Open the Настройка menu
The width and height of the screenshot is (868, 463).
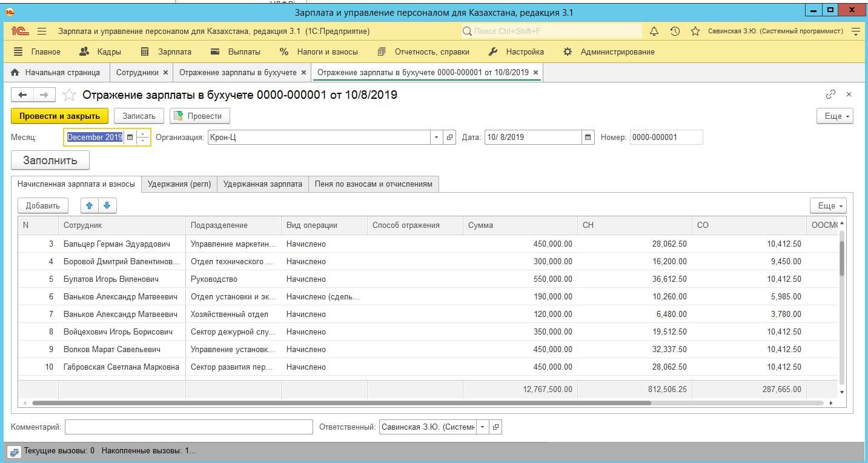(x=516, y=52)
